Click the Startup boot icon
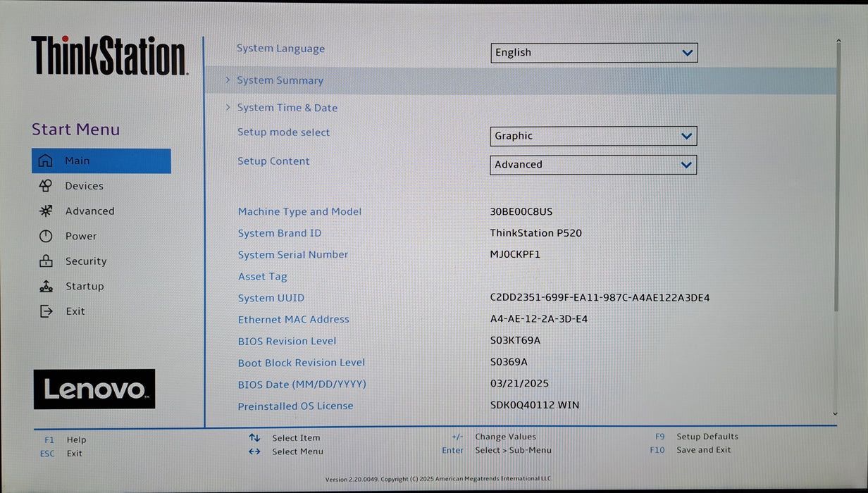 point(45,286)
